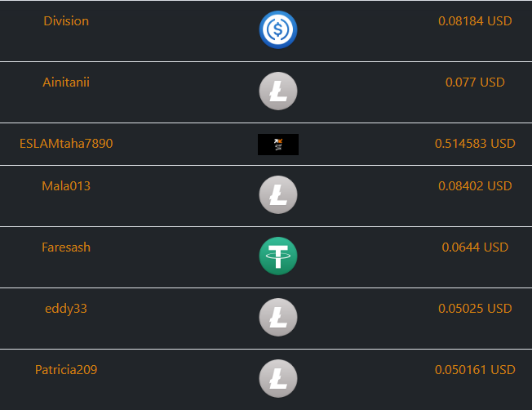Click the Litecoin icon next to eddy33
The image size is (532, 410).
point(278,317)
